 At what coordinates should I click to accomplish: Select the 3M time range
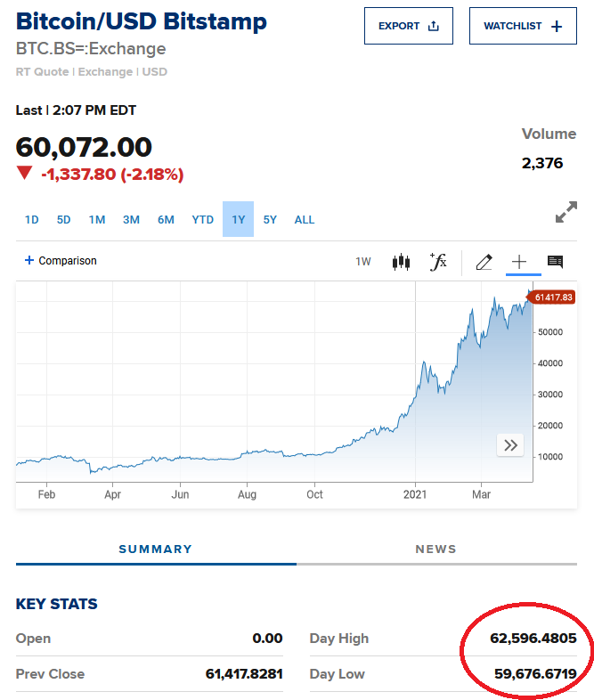pyautogui.click(x=131, y=220)
